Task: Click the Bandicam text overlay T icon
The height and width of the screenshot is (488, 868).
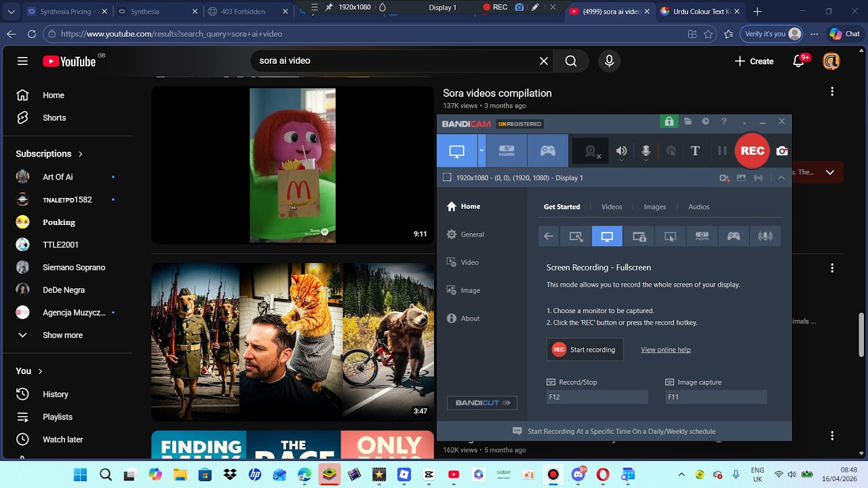Action: [695, 151]
